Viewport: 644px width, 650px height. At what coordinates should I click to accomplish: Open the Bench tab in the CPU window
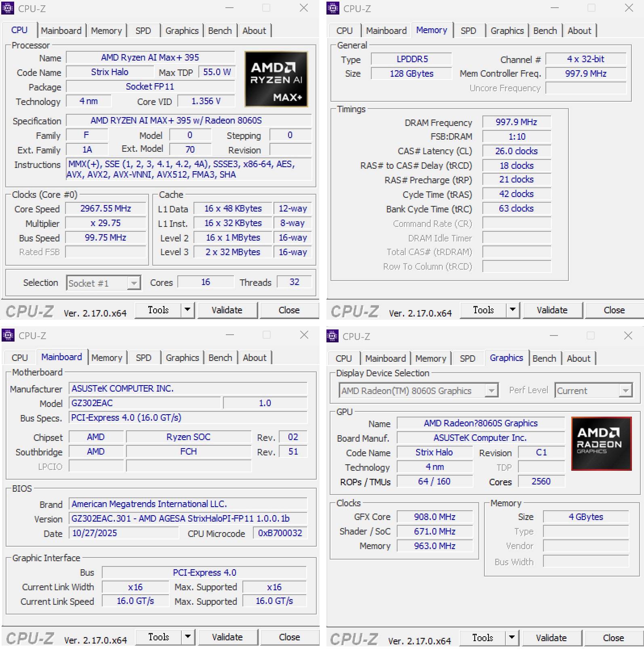point(220,31)
